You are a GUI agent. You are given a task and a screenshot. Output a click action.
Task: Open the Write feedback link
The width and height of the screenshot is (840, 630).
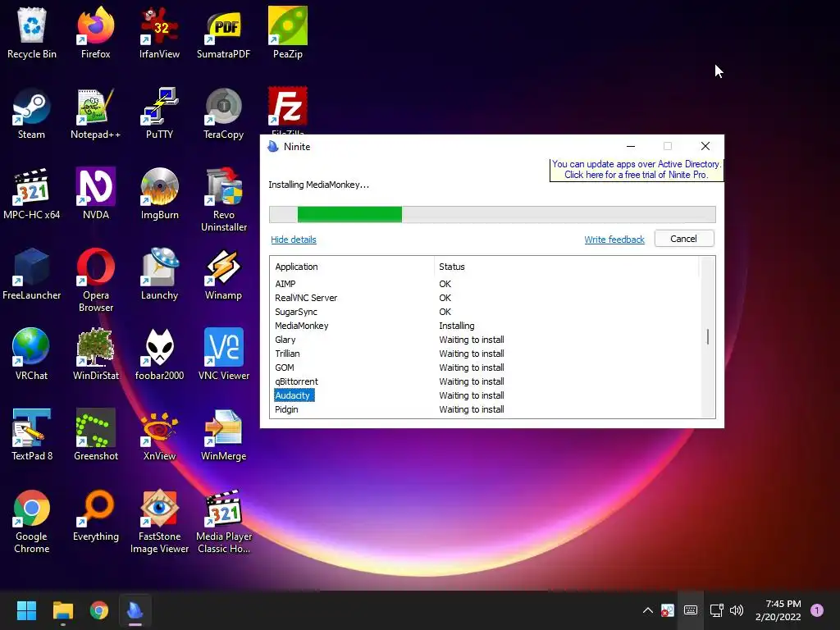614,240
